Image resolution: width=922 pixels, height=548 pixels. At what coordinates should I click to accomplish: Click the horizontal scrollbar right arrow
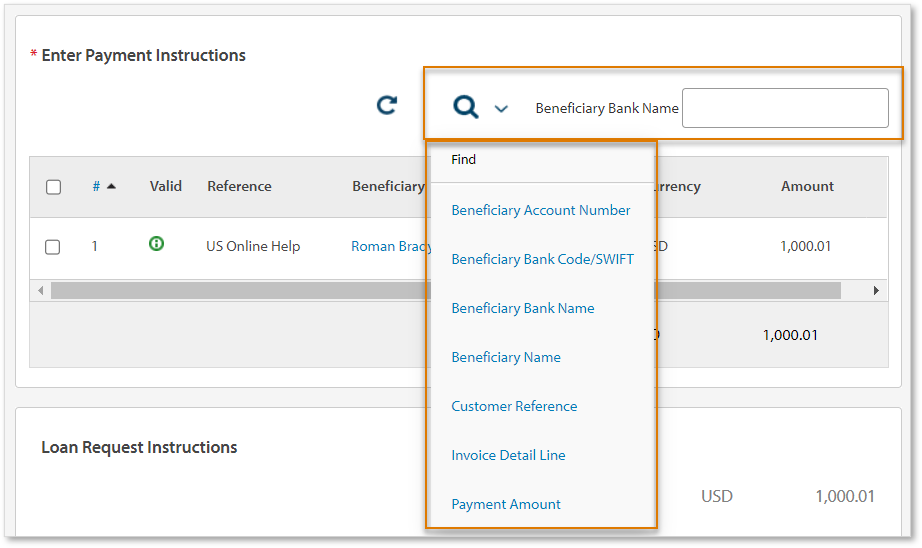pos(876,290)
